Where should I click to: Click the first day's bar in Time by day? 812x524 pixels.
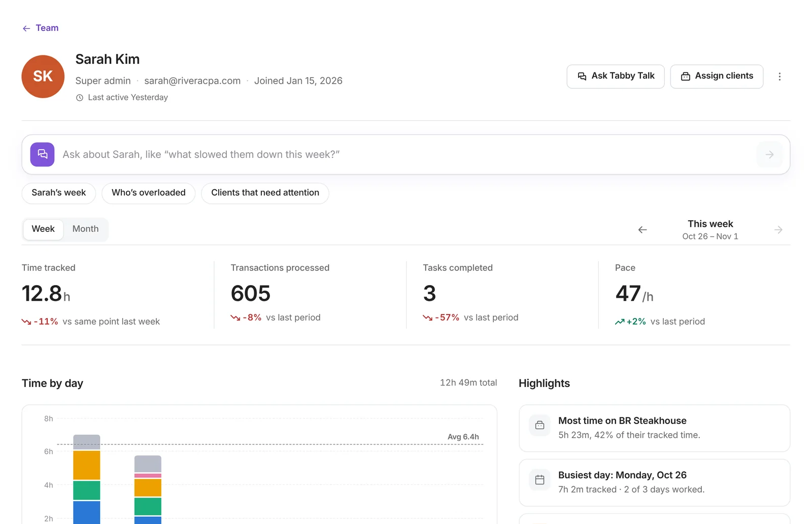point(87,479)
